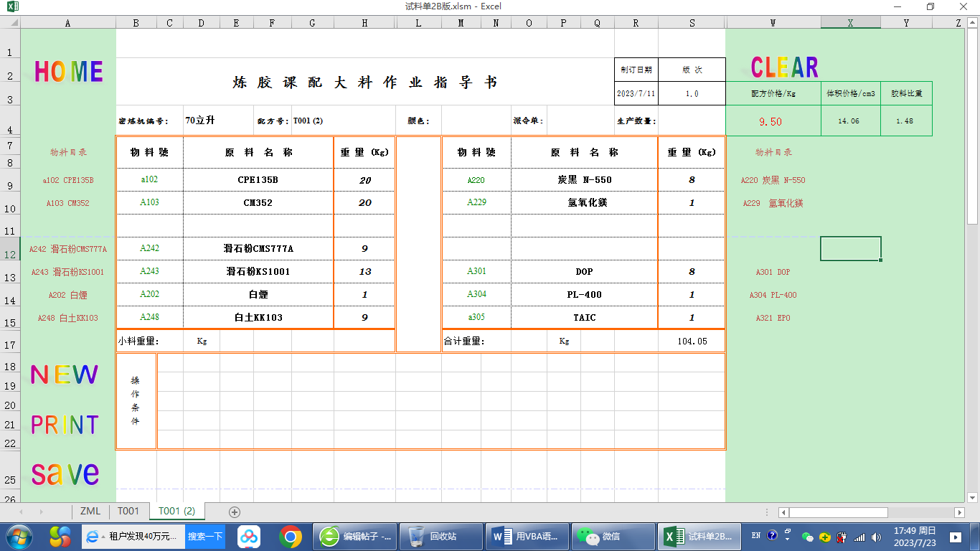Click A301 DOP in right material list

tap(773, 272)
